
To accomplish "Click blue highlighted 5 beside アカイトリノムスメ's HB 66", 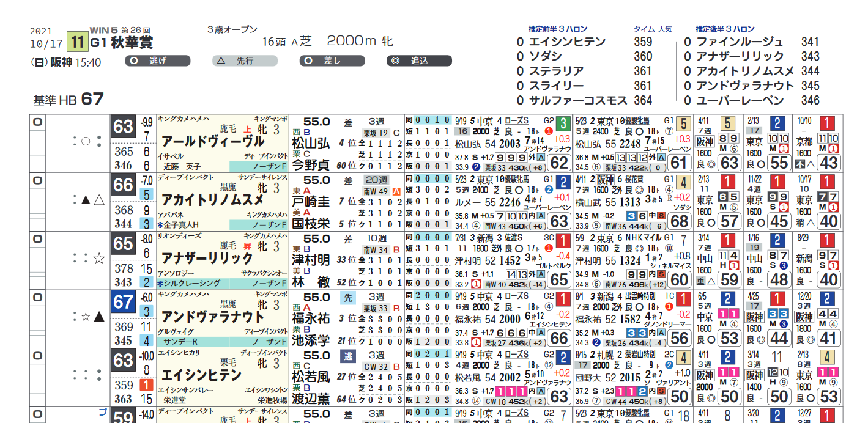I will pos(147,195).
